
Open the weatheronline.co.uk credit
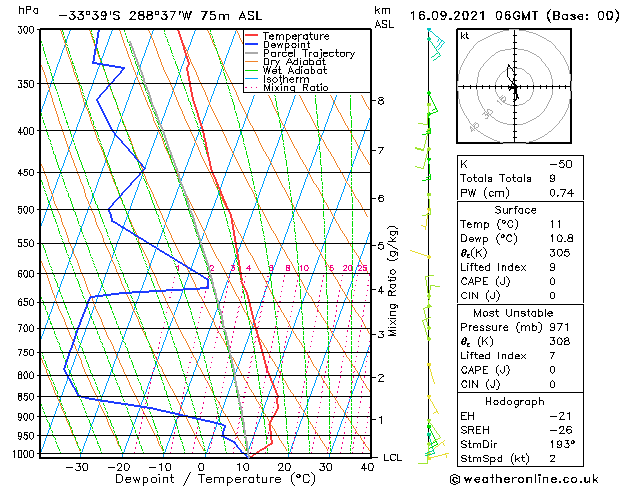pyautogui.click(x=524, y=479)
